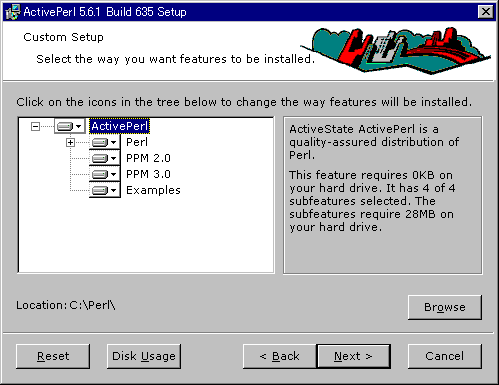Open the Perl feature drive icon dropdown

(105, 142)
